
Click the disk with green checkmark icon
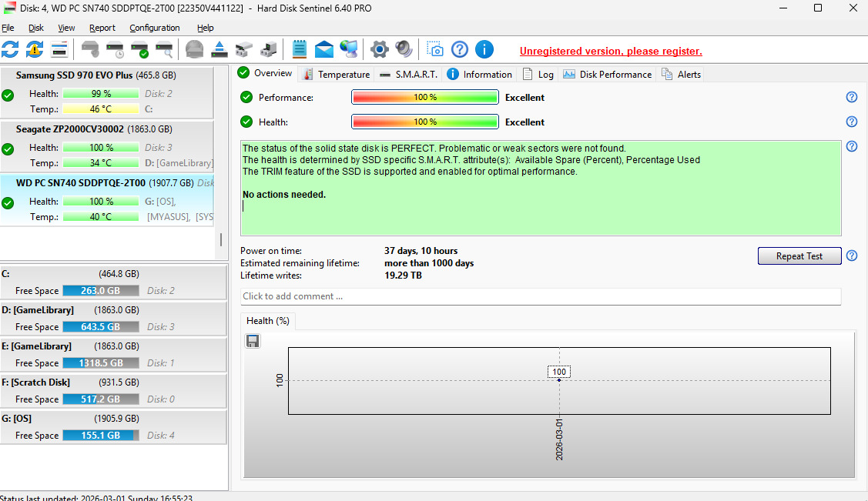[139, 49]
